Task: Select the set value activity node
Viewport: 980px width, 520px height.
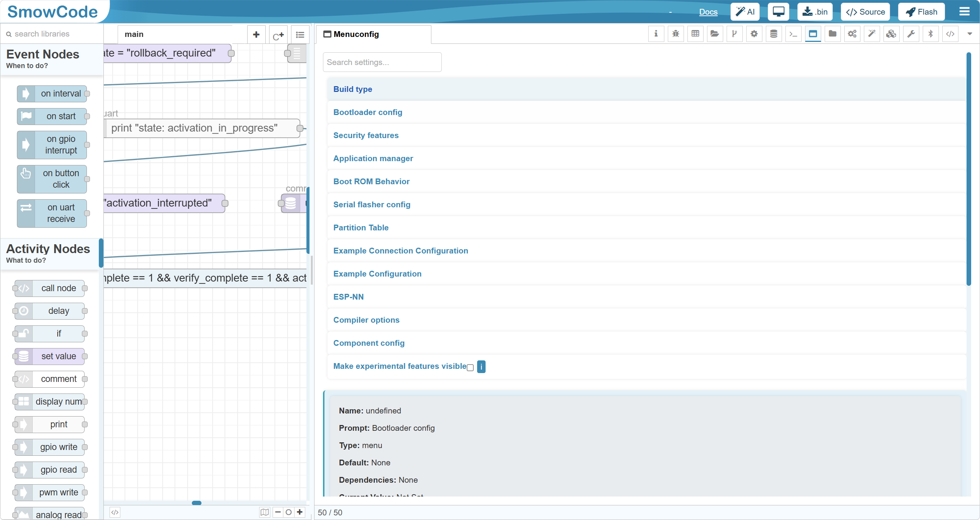Action: pyautogui.click(x=50, y=357)
